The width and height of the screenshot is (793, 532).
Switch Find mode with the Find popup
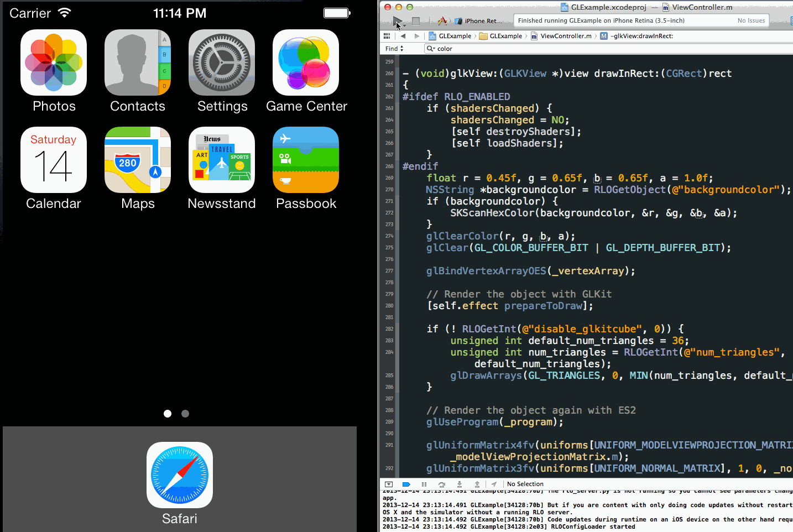tap(395, 49)
